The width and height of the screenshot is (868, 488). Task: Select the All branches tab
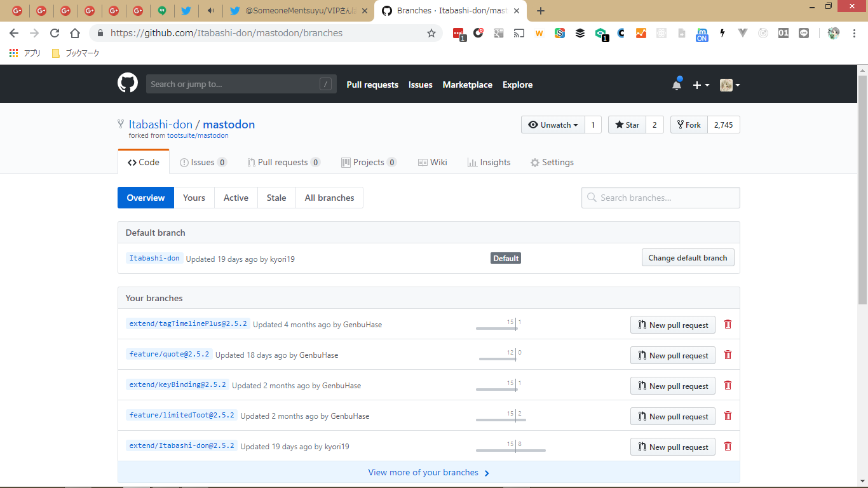click(x=329, y=198)
